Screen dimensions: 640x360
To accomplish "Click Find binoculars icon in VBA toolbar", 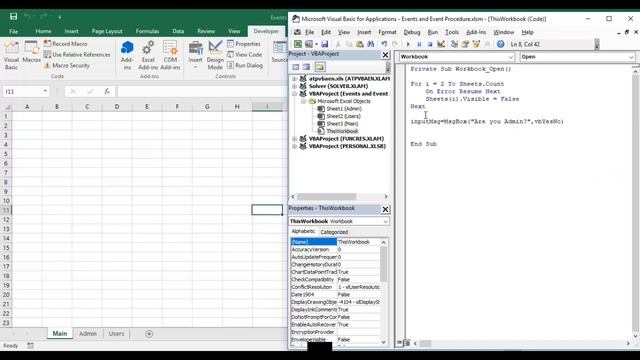I will pos(371,44).
